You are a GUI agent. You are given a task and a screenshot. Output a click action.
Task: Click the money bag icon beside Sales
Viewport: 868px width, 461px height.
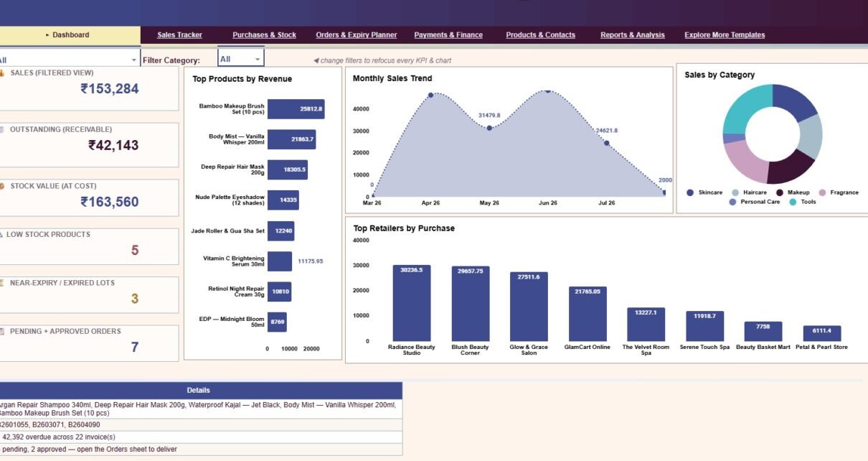(2, 73)
